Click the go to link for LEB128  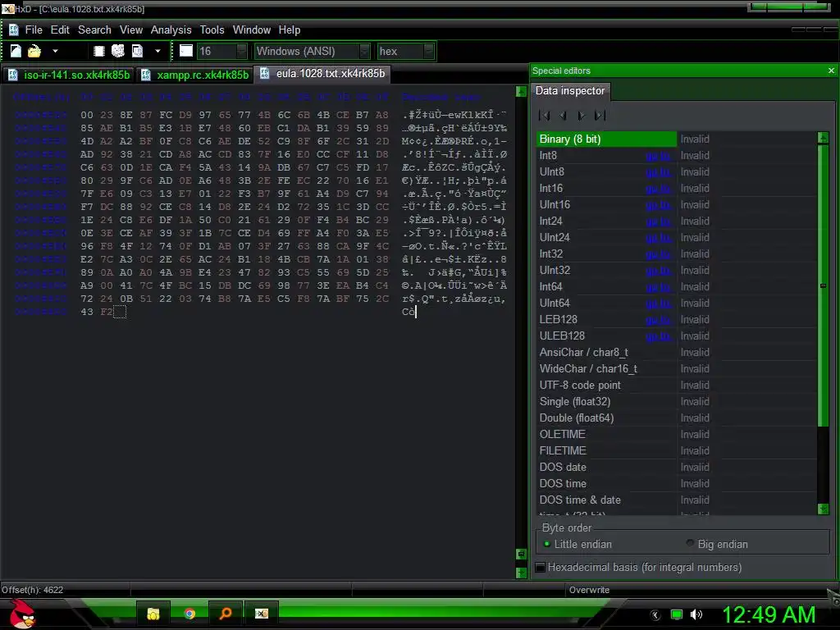click(x=658, y=320)
